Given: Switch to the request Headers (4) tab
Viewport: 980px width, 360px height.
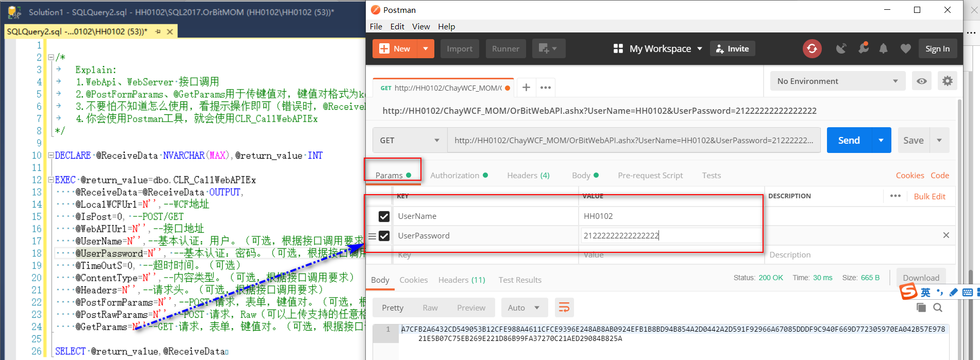Looking at the screenshot, I should (528, 175).
